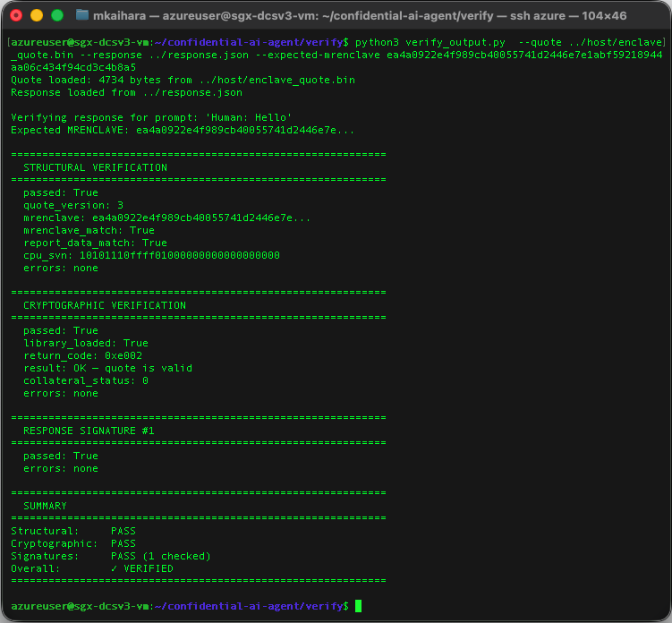672x623 pixels.
Task: Click the hash continuation 'aa06c434f94cd3c4b8a5'
Action: click(x=73, y=67)
